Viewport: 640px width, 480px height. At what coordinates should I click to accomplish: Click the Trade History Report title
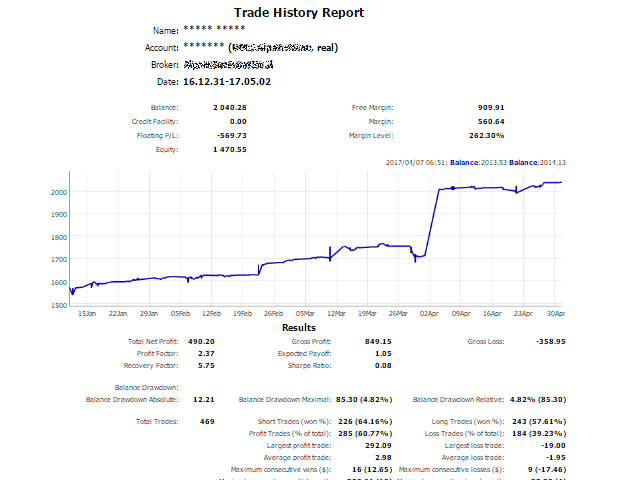point(299,13)
